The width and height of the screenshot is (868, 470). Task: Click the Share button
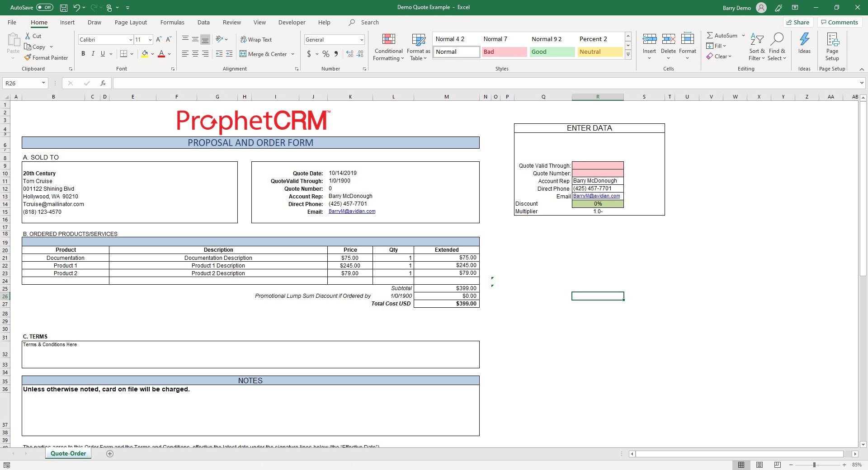[x=798, y=22]
